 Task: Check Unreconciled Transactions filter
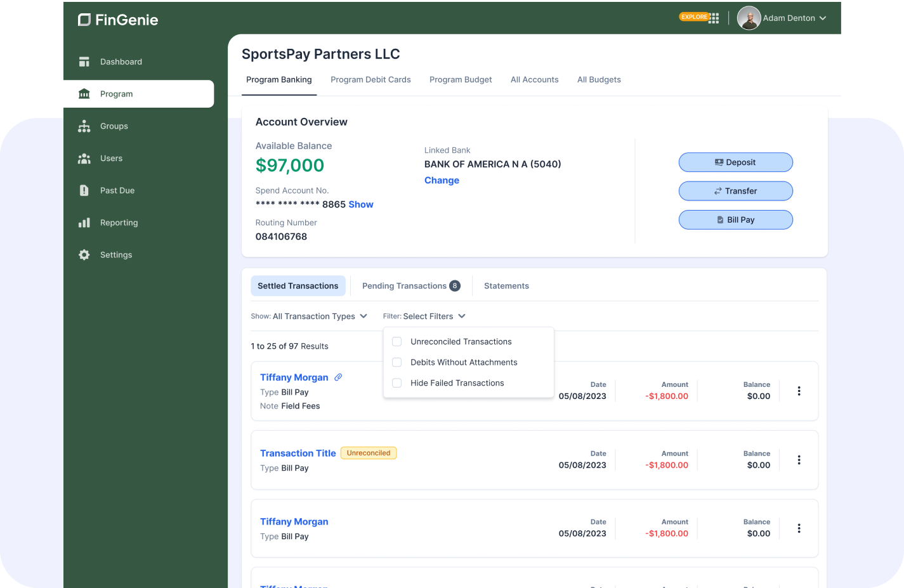pos(397,342)
